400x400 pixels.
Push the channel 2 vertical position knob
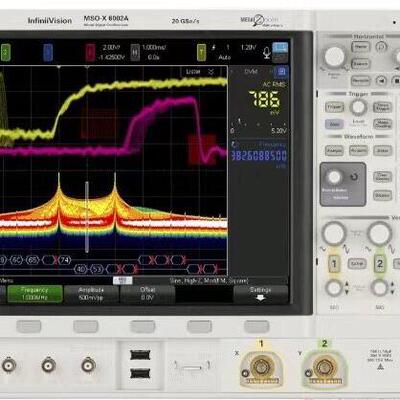tap(380, 288)
